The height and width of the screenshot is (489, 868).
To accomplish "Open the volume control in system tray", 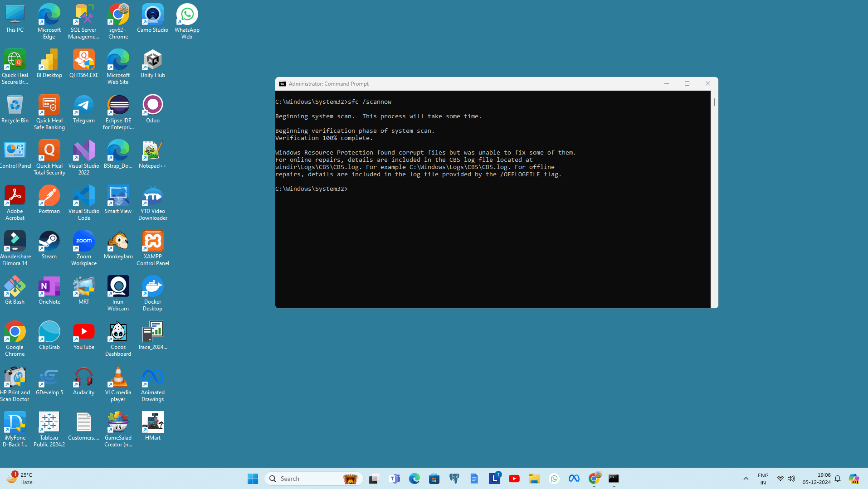I will [x=791, y=479].
